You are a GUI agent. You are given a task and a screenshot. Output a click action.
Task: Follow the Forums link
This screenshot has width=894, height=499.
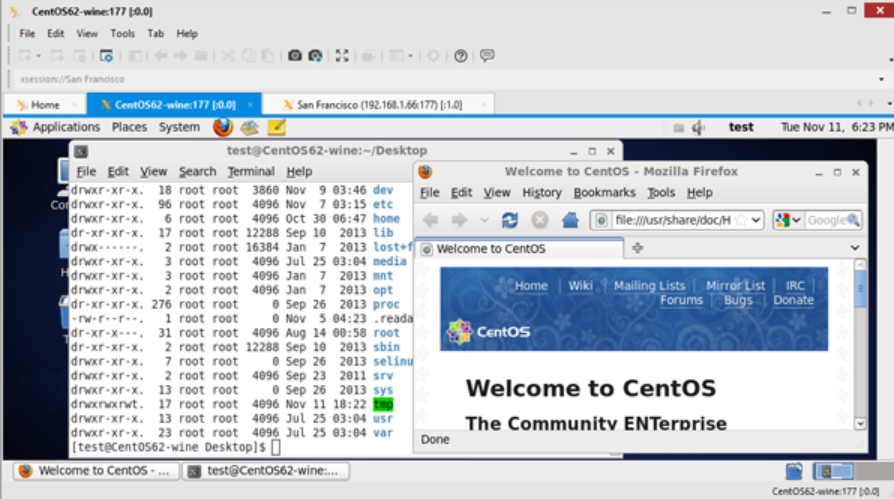(x=681, y=300)
